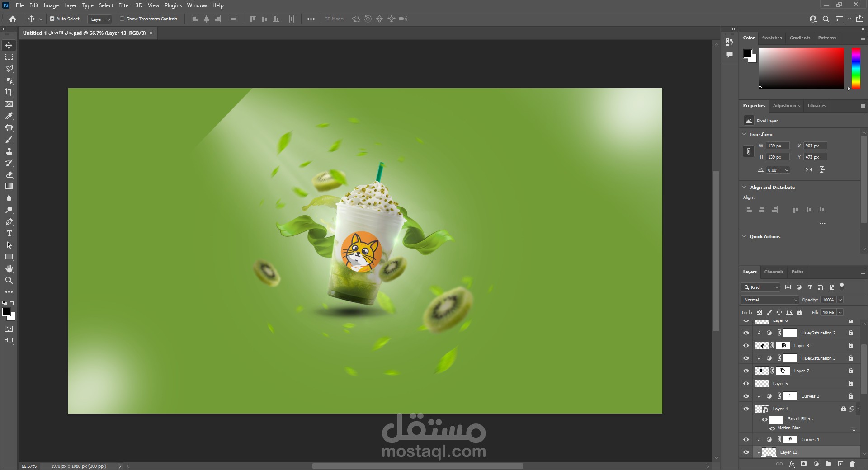Click the add layer style fx icon

(792, 464)
